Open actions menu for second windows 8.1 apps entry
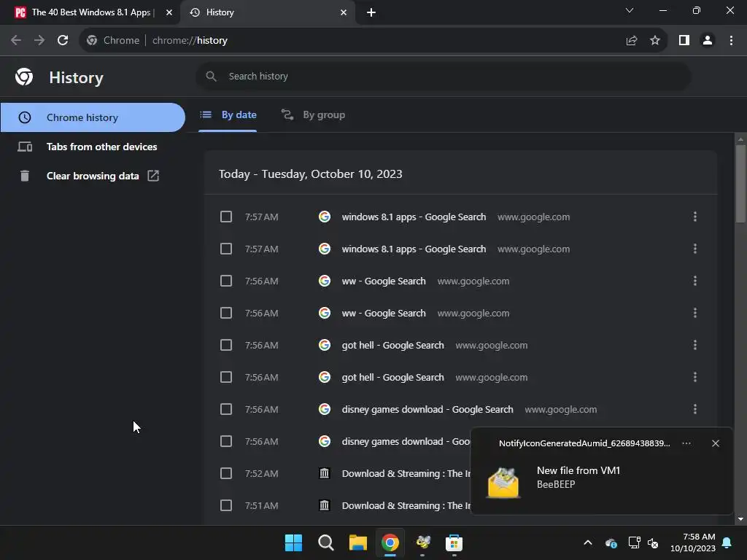This screenshot has height=560, width=747. coord(695,249)
